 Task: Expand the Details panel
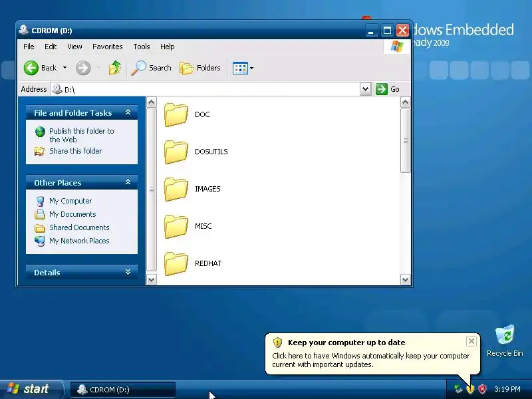tap(128, 272)
